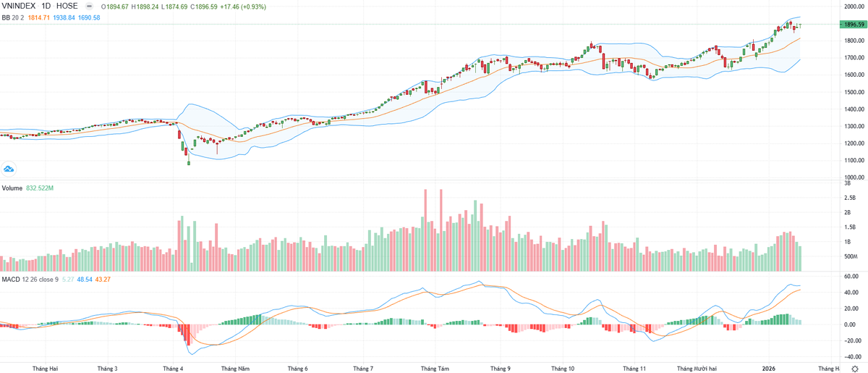Click the 60.00 label on MACD scale
This screenshot has height=373, width=868.
(851, 277)
